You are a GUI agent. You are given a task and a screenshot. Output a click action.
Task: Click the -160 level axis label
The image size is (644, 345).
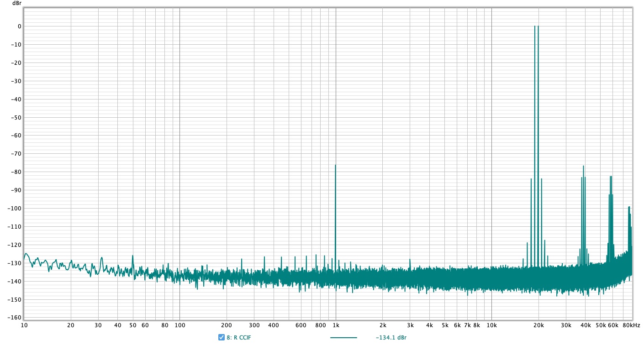15,318
